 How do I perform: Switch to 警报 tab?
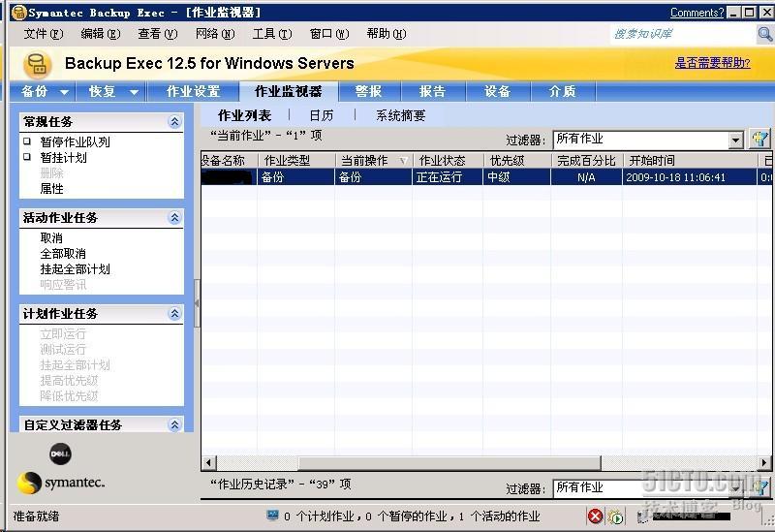tap(369, 91)
